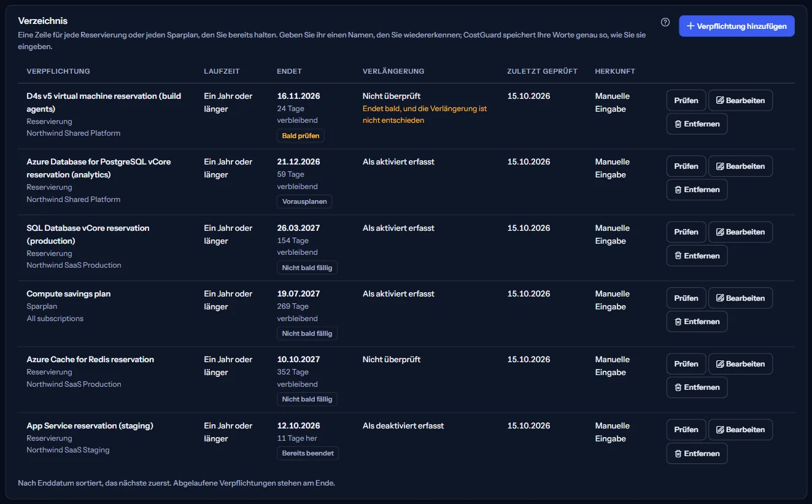Remove the App Service reservation (staging)
The height and width of the screenshot is (504, 812).
click(x=697, y=454)
